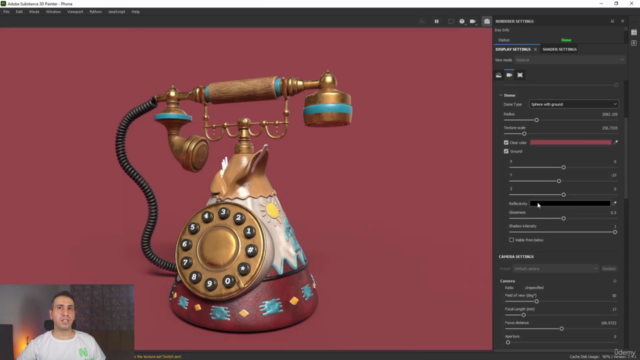Viewport: 640px width, 360px height.
Task: Open the View mode dropdown
Action: pos(569,60)
